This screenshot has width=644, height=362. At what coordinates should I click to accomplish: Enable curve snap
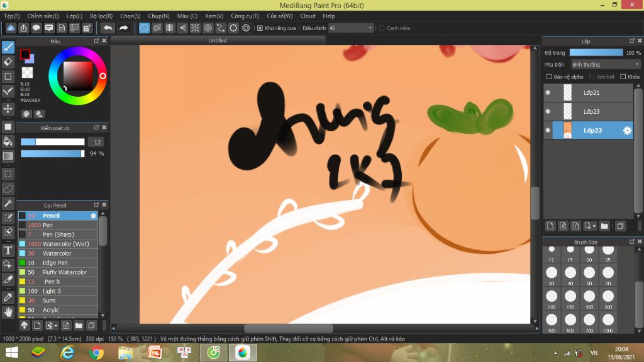click(221, 28)
